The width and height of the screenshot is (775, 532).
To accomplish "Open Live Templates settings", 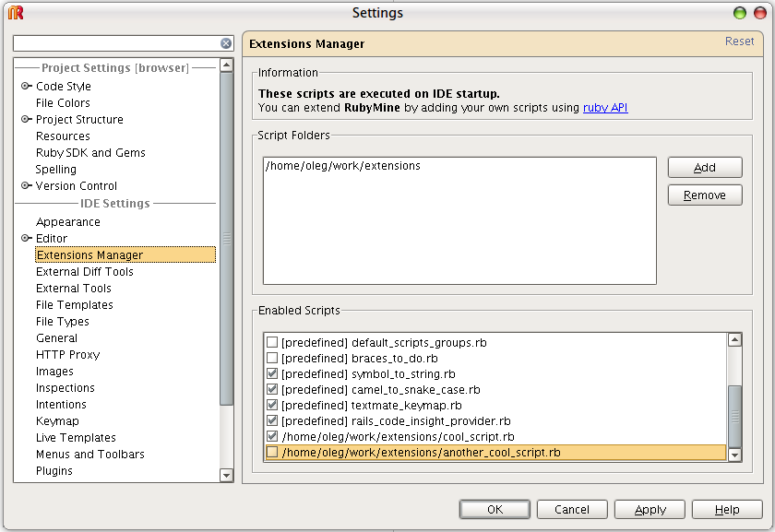I will (x=76, y=438).
